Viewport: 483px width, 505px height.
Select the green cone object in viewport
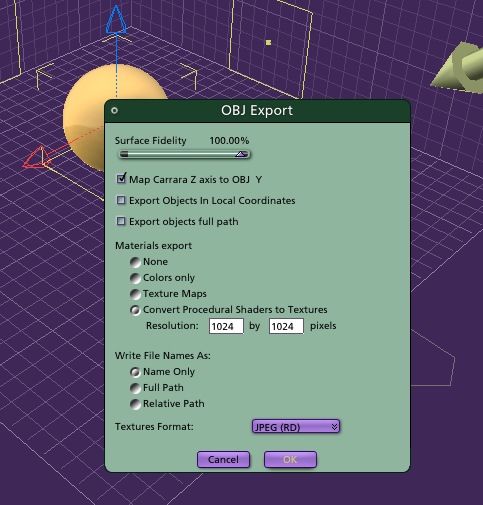coord(458,68)
